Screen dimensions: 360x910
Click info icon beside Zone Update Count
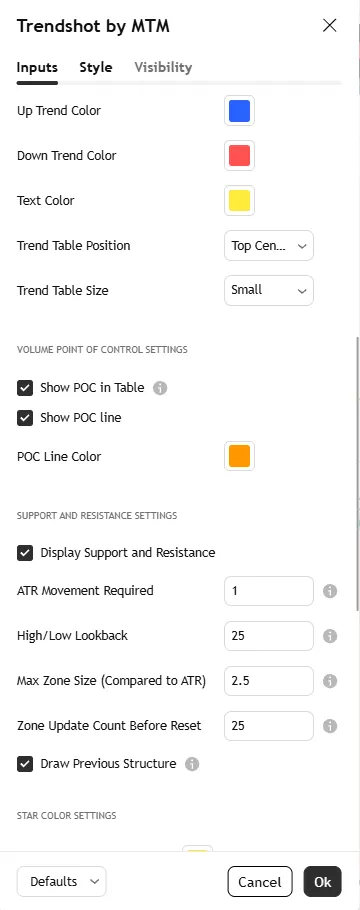(x=330, y=726)
